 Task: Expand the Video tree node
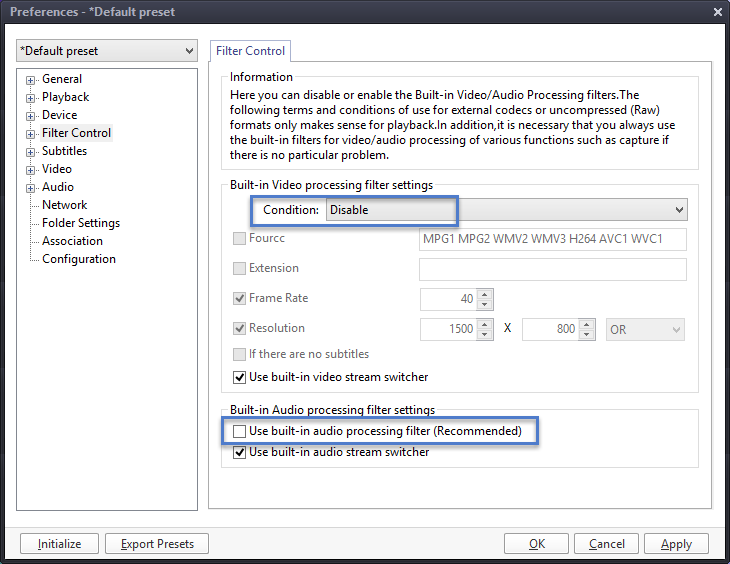(x=30, y=170)
